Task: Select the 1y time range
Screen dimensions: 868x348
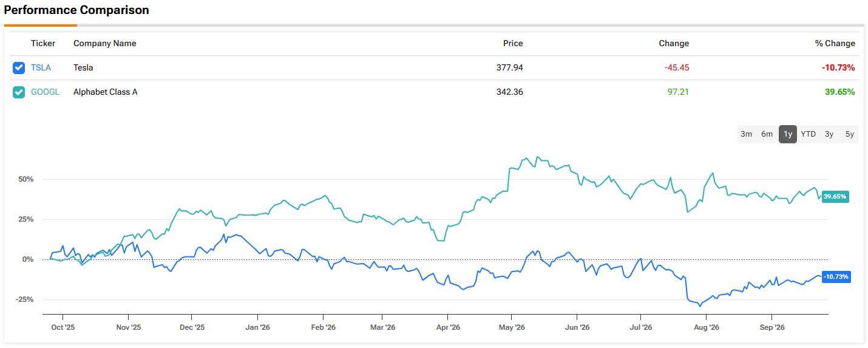Action: [x=788, y=134]
